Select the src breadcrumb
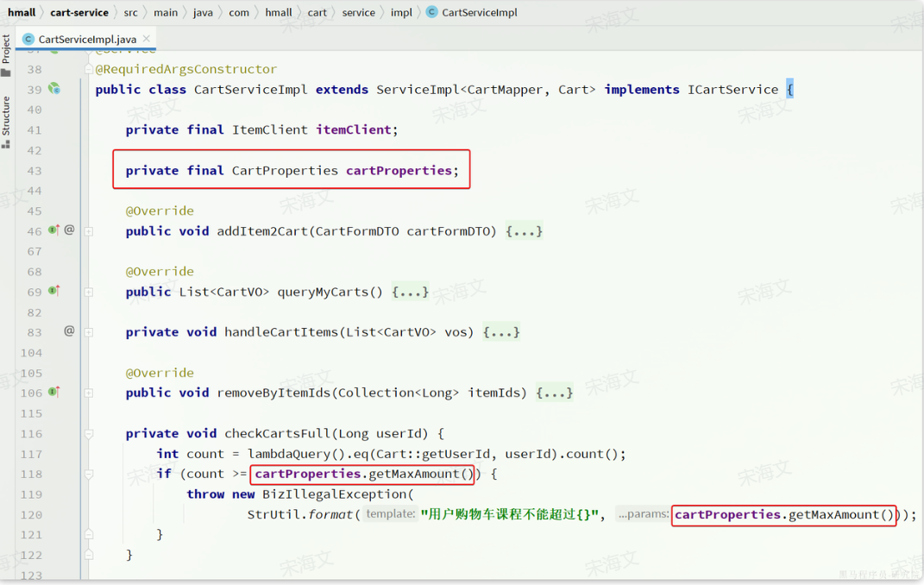The image size is (924, 585). pyautogui.click(x=130, y=12)
